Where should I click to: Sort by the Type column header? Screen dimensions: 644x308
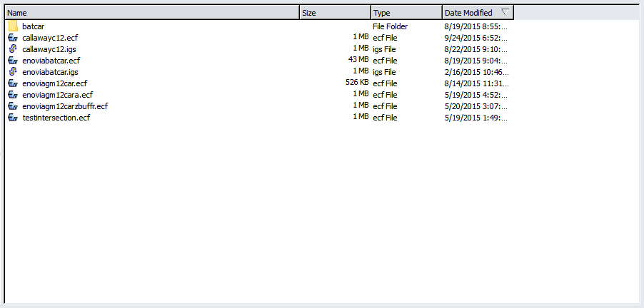point(406,13)
